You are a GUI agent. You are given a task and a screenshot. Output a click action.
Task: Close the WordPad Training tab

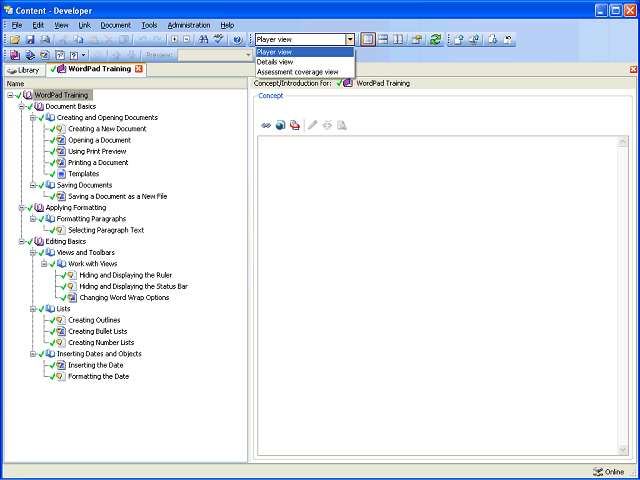pyautogui.click(x=139, y=69)
